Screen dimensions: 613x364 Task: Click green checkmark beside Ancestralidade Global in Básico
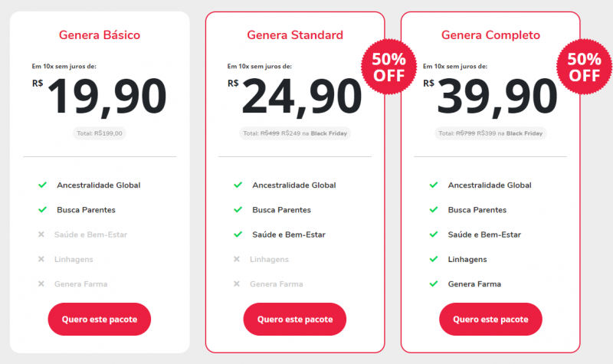[x=42, y=185]
